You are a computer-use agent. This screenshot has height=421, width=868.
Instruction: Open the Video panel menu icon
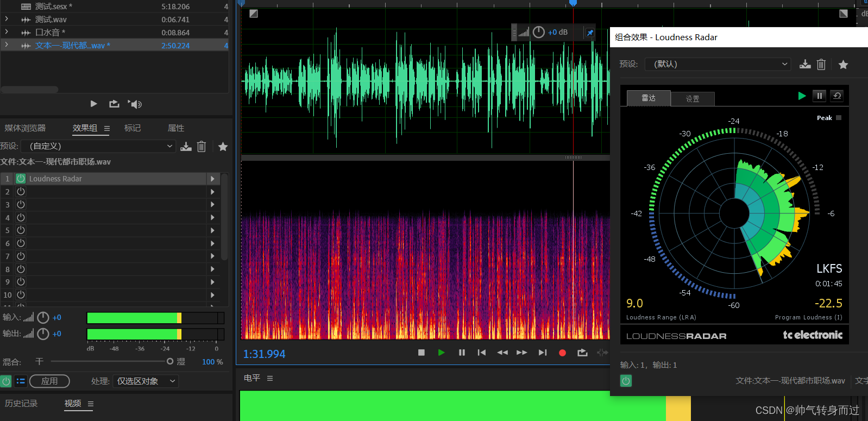coord(91,404)
